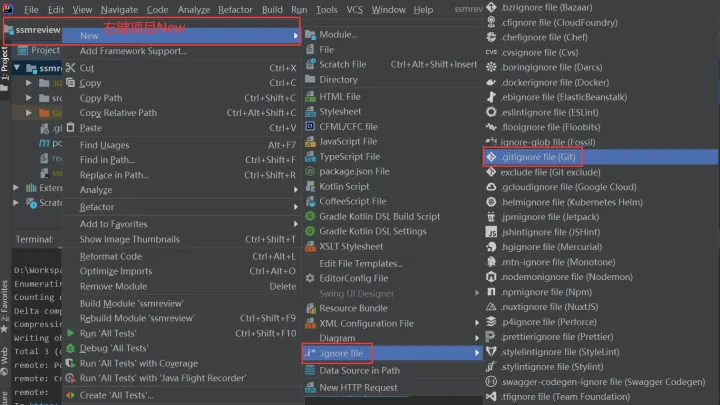Click the Terminal: panel label
This screenshot has height=405, width=720.
point(34,239)
